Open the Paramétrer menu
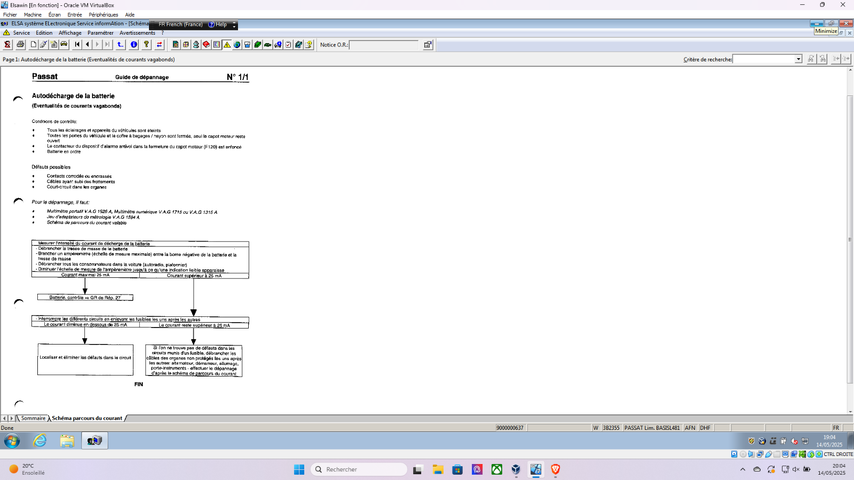Screen dimensions: 854x480 point(100,33)
